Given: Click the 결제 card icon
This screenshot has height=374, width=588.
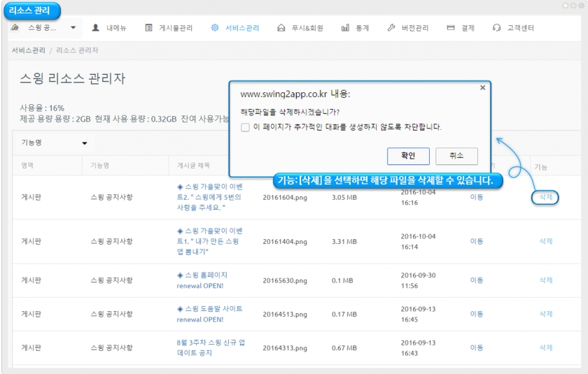Looking at the screenshot, I should point(451,28).
